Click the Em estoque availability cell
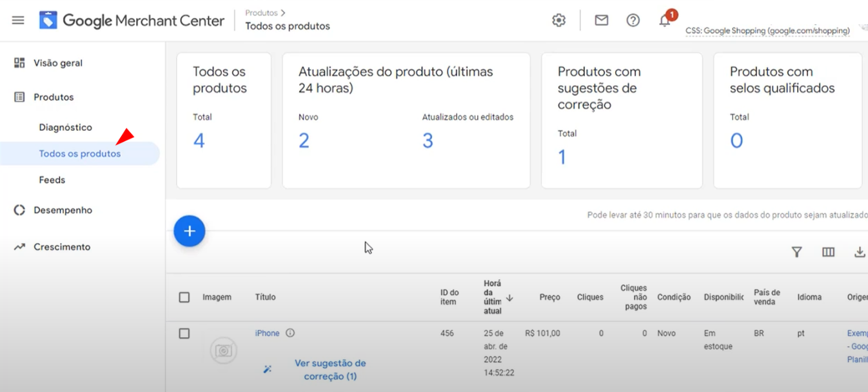This screenshot has height=392, width=868. [718, 340]
